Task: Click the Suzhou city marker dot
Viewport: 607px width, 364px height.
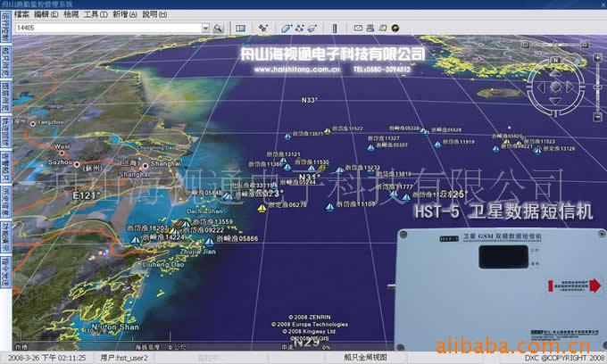Action: click(x=77, y=164)
